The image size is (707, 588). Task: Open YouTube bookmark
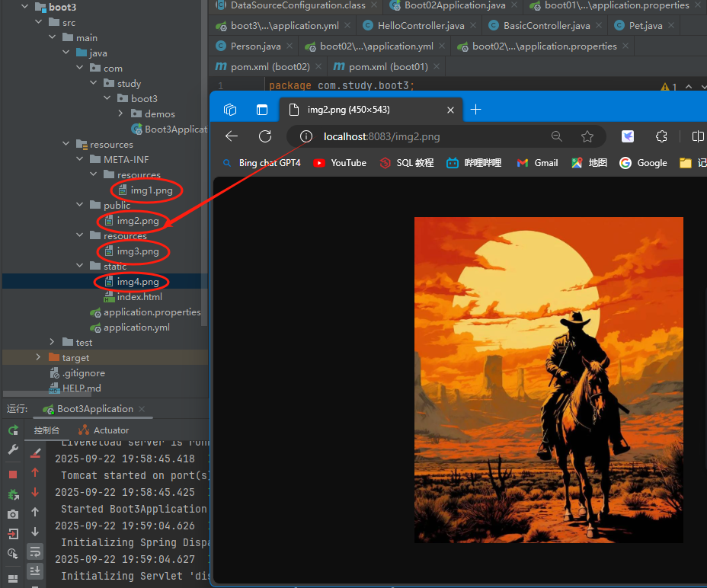(x=340, y=163)
